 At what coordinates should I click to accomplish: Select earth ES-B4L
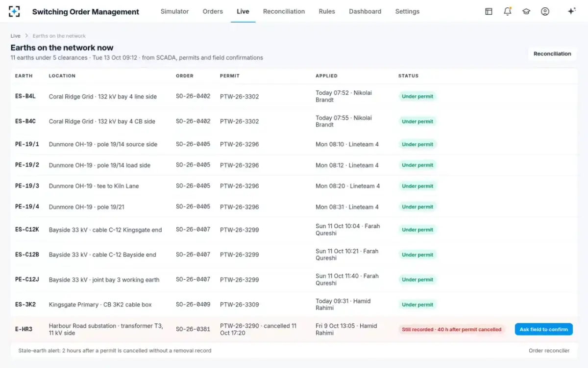pyautogui.click(x=25, y=96)
